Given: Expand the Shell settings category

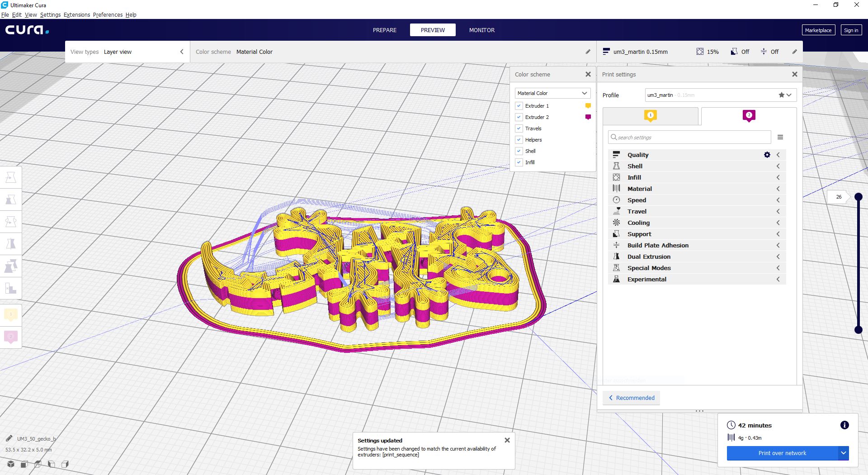Looking at the screenshot, I should click(697, 166).
